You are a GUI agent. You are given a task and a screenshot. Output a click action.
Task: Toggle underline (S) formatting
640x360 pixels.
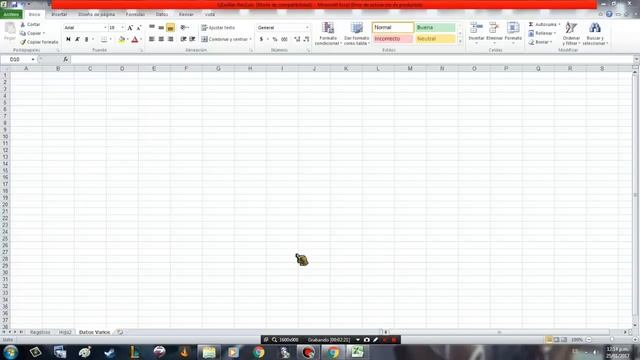coord(86,39)
